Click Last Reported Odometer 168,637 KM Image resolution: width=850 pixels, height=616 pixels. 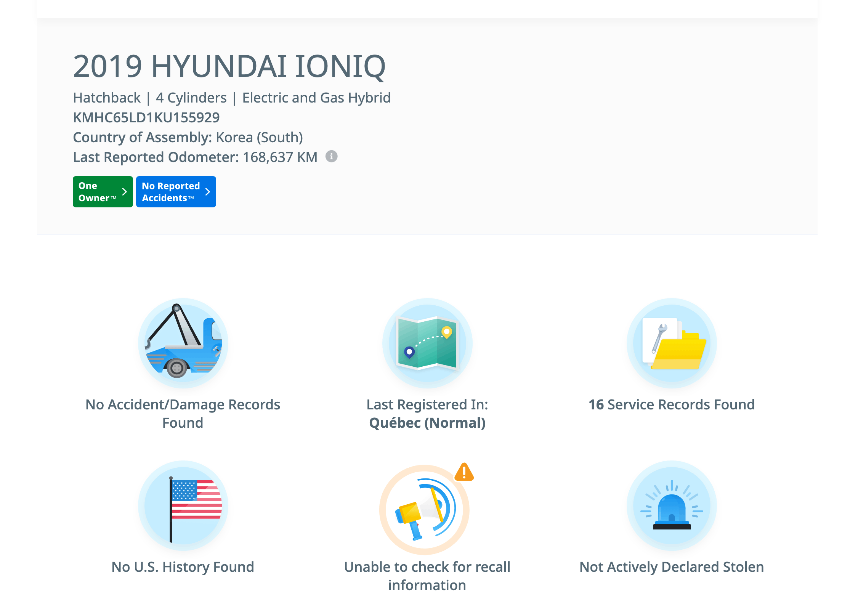pyautogui.click(x=195, y=157)
